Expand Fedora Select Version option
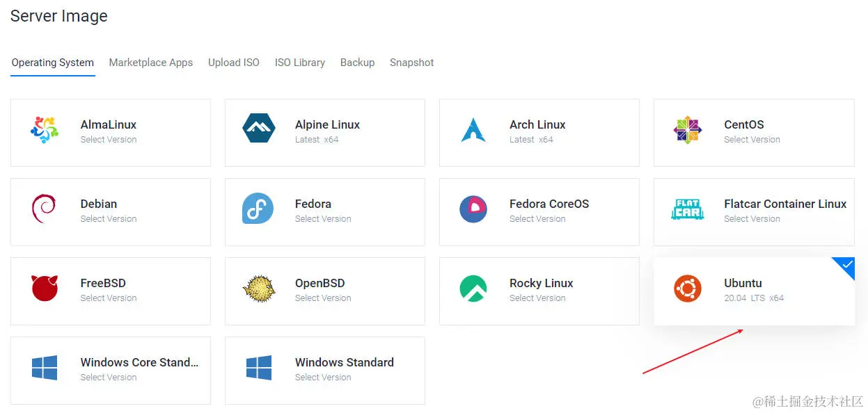Viewport: 868px width, 413px height. [x=323, y=219]
